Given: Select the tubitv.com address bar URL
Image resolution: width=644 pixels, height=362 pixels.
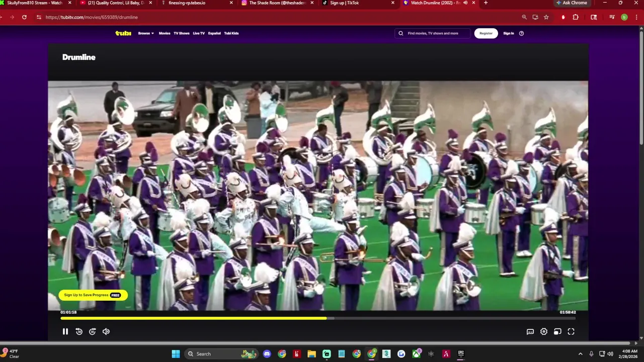Looking at the screenshot, I should 92,17.
